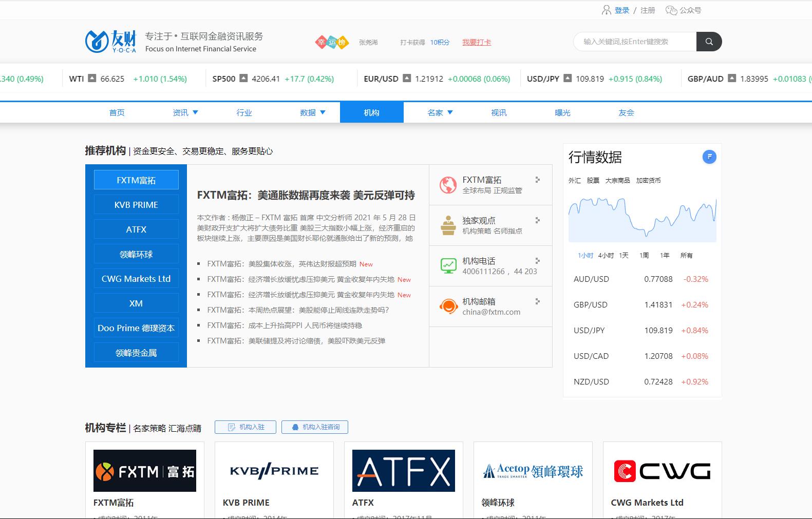The image size is (812, 519).
Task: Expand the 数据 navigation dropdown
Action: pos(313,112)
